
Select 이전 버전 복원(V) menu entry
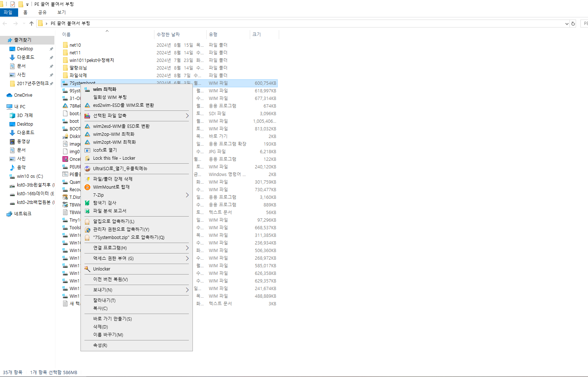pyautogui.click(x=110, y=279)
